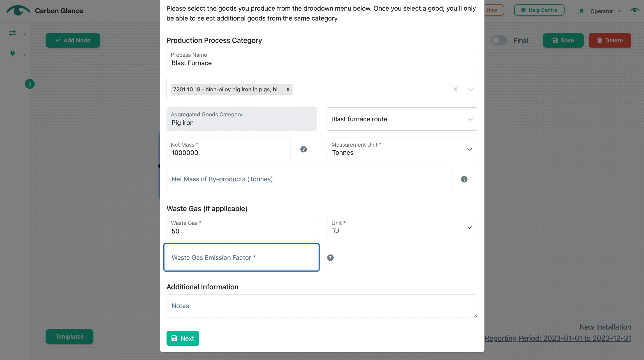The width and height of the screenshot is (644, 360).
Task: Expand the goods selection dropdown
Action: (x=470, y=90)
